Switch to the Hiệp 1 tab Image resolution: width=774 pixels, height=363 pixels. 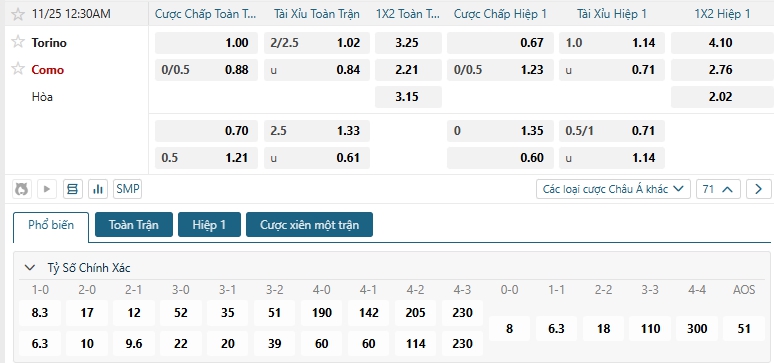click(209, 225)
